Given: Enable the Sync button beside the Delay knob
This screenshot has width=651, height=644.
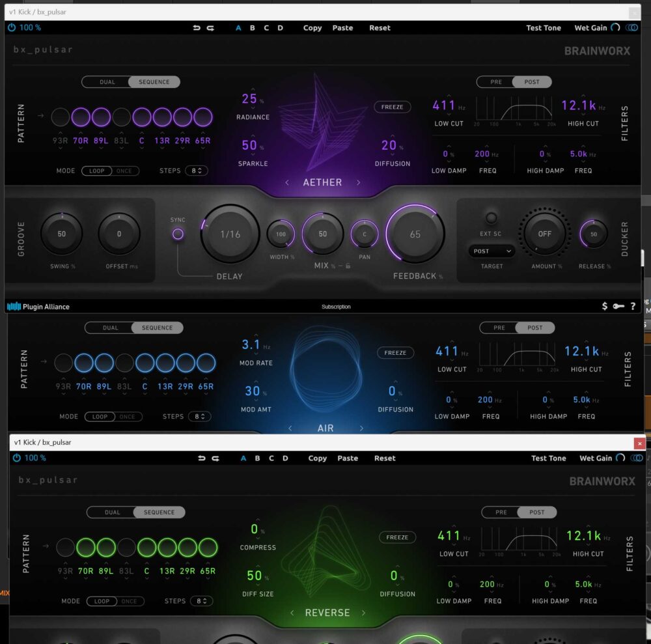Looking at the screenshot, I should click(x=178, y=234).
